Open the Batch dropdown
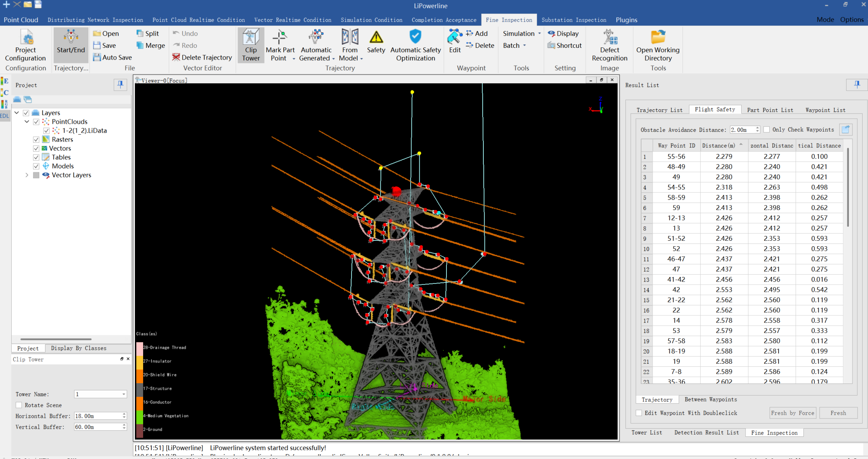 (x=514, y=46)
